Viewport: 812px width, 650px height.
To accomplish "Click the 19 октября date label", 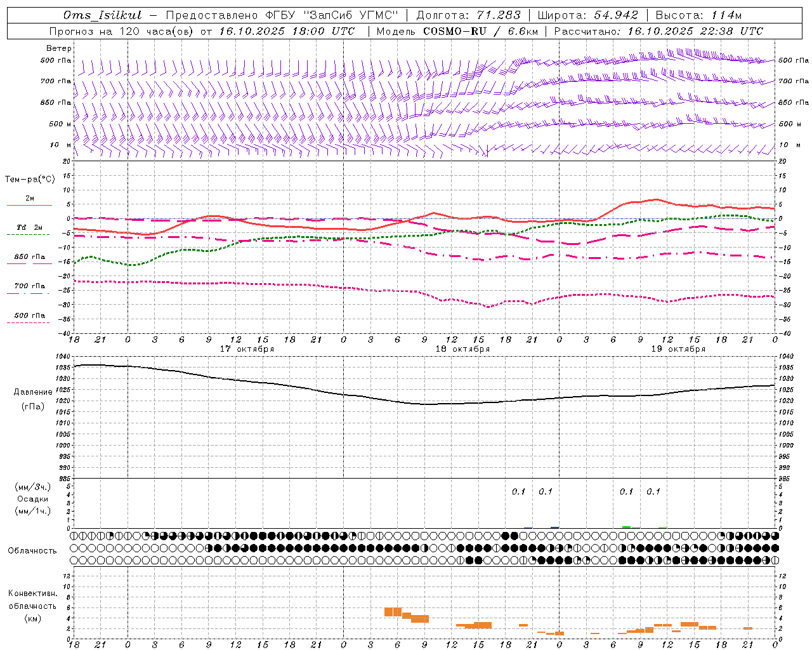I will pyautogui.click(x=678, y=349).
